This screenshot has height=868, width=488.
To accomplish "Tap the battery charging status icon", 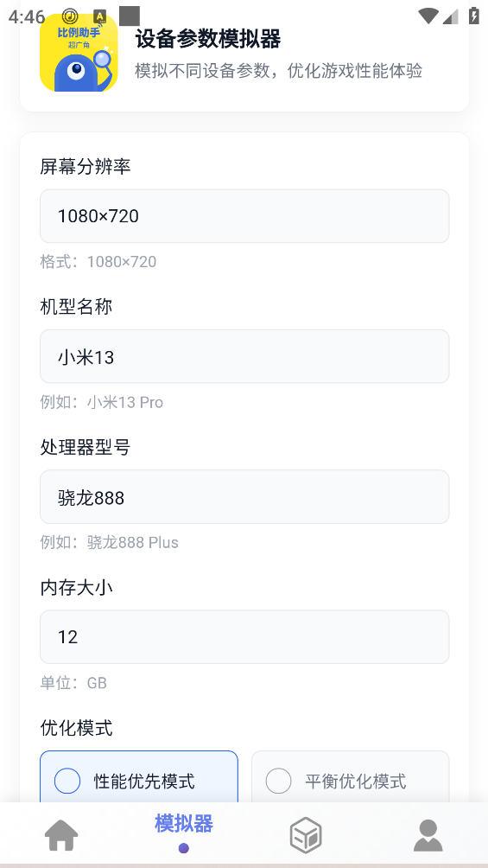I will click(473, 16).
